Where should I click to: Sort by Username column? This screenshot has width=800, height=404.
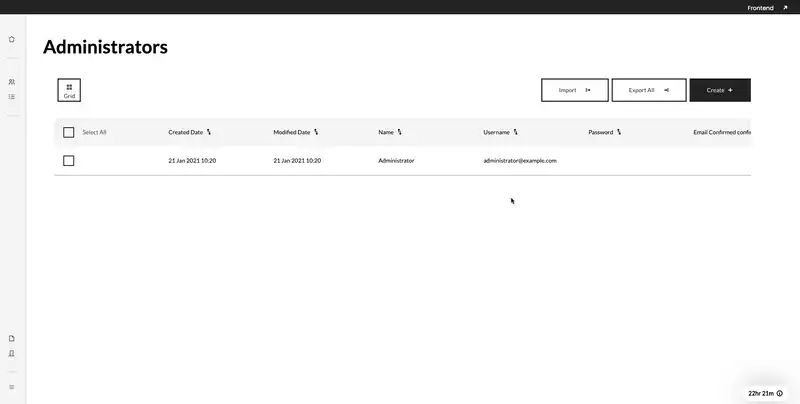click(x=515, y=132)
